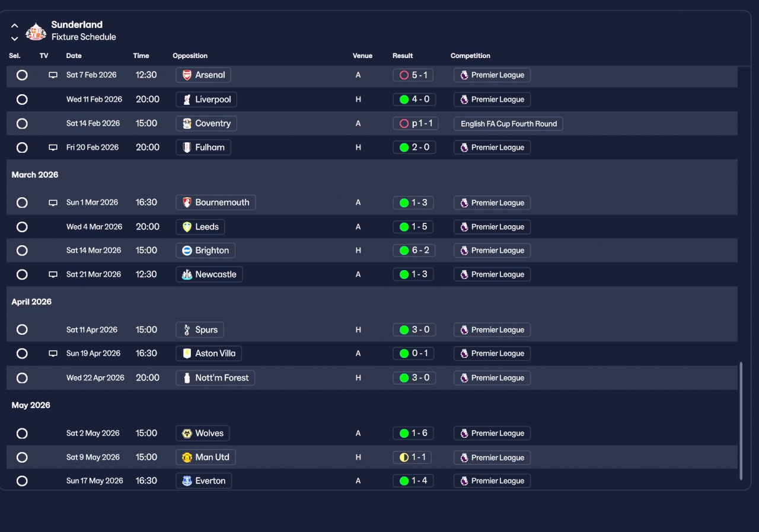Click the Bournemouth club badge

pyautogui.click(x=187, y=203)
